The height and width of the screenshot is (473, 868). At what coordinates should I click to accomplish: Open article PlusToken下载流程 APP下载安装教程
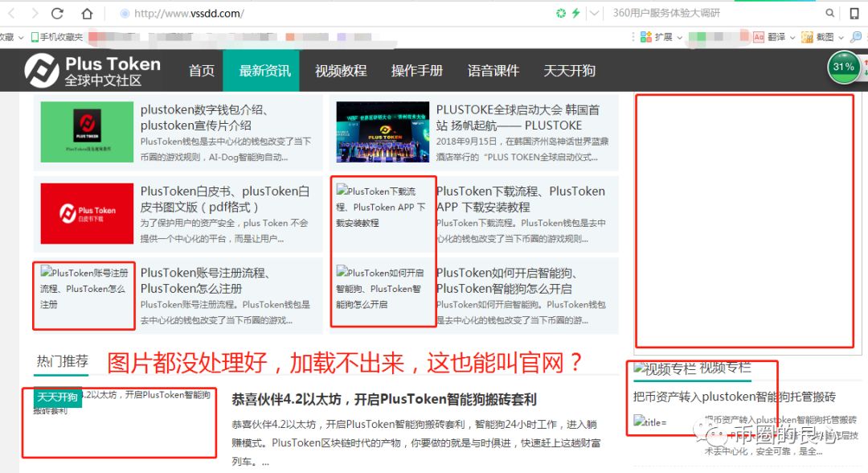(520, 199)
